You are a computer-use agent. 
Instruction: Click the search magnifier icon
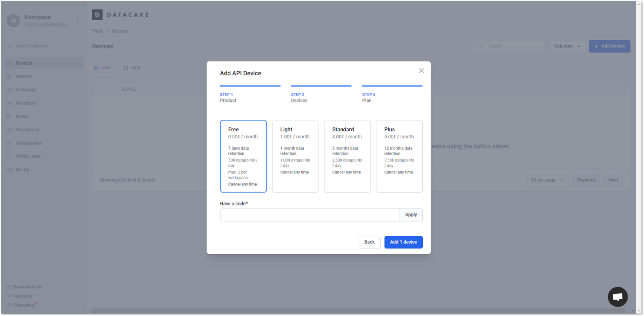[x=481, y=46]
